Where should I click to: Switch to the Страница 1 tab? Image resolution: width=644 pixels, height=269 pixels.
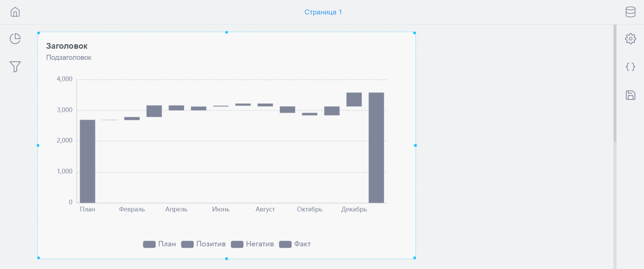coord(323,12)
